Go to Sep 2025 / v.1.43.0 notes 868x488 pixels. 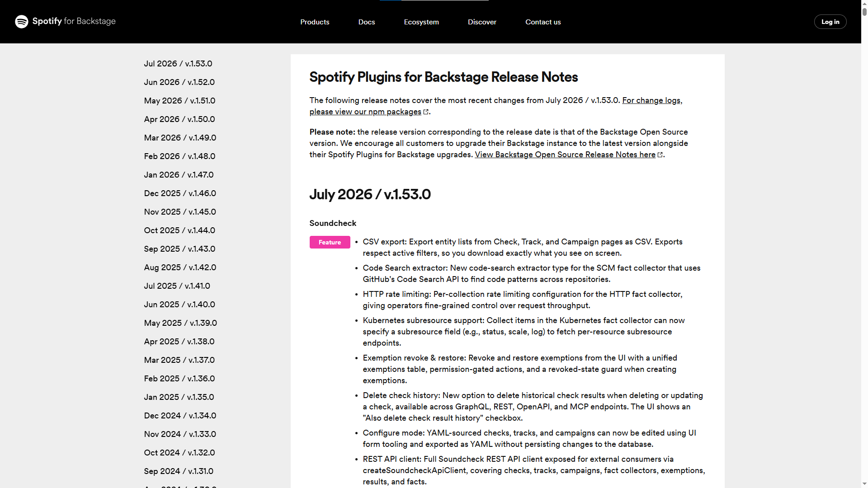click(x=180, y=249)
